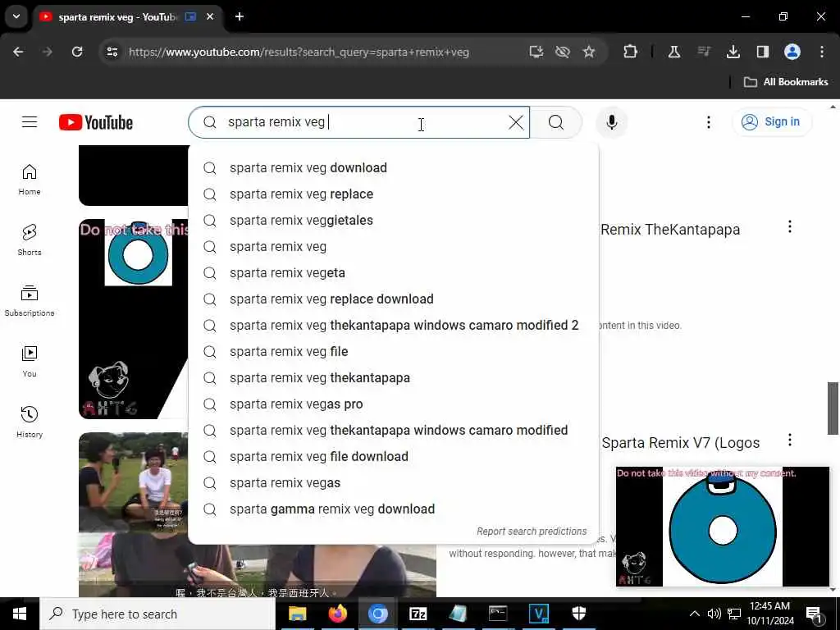Screen dimensions: 840x630
Task: Click the Sign in button
Action: [771, 121]
